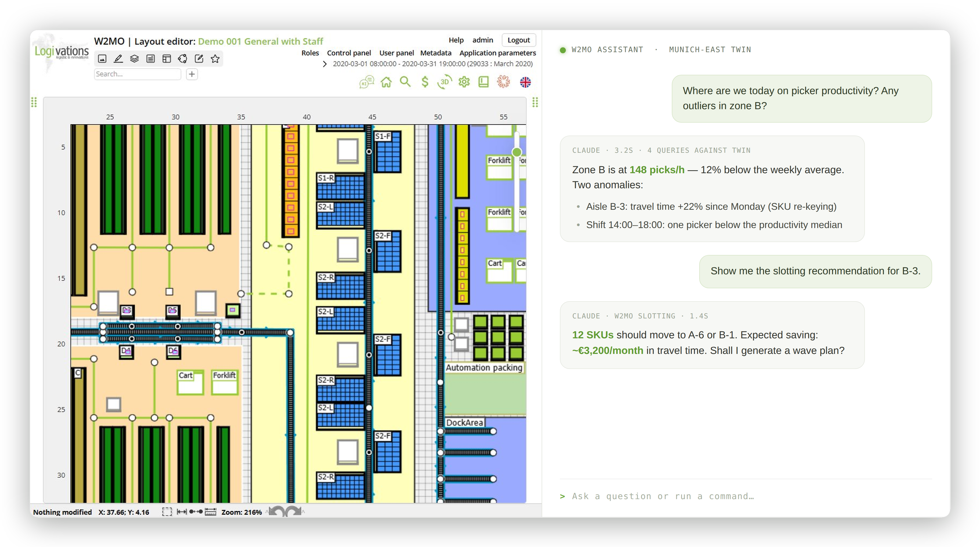Select the S1-F rack block
This screenshot has height=547, width=980.
click(x=388, y=152)
